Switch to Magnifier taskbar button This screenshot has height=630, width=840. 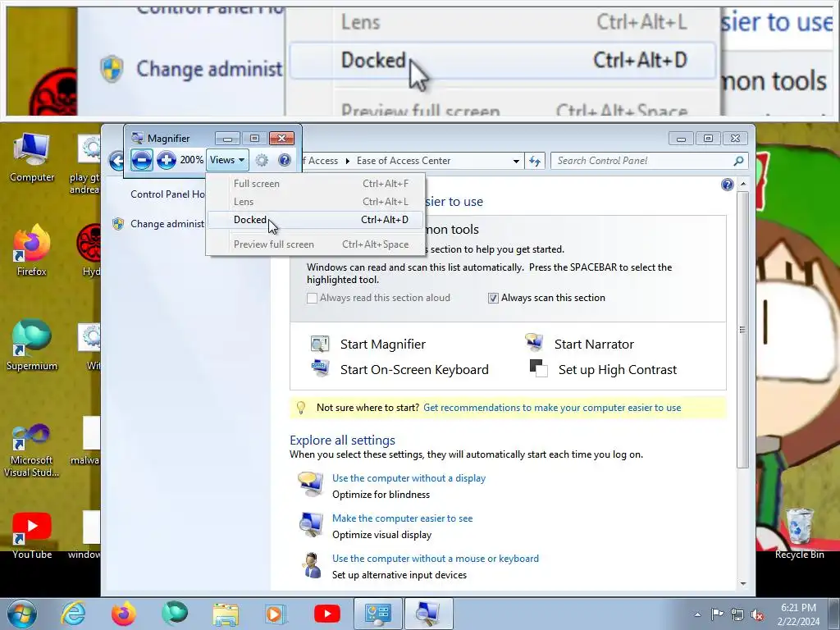point(428,614)
